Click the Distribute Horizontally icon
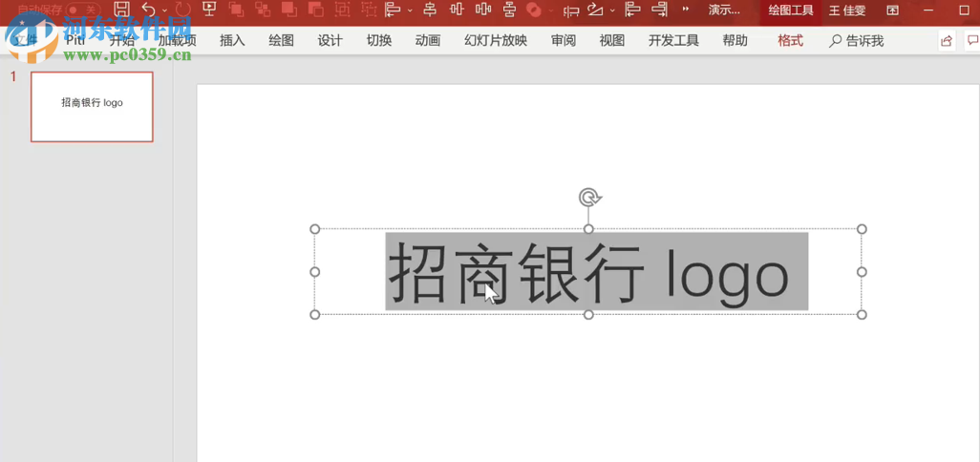The width and height of the screenshot is (980, 462). click(x=483, y=10)
